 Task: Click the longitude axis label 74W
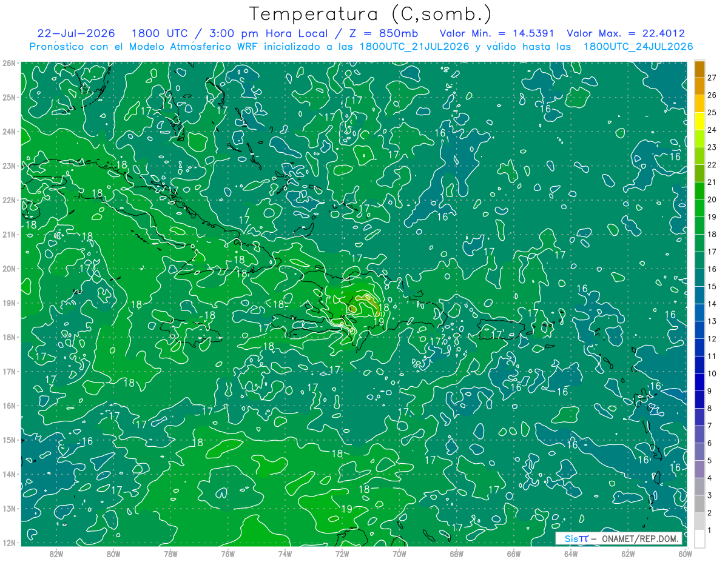[285, 554]
